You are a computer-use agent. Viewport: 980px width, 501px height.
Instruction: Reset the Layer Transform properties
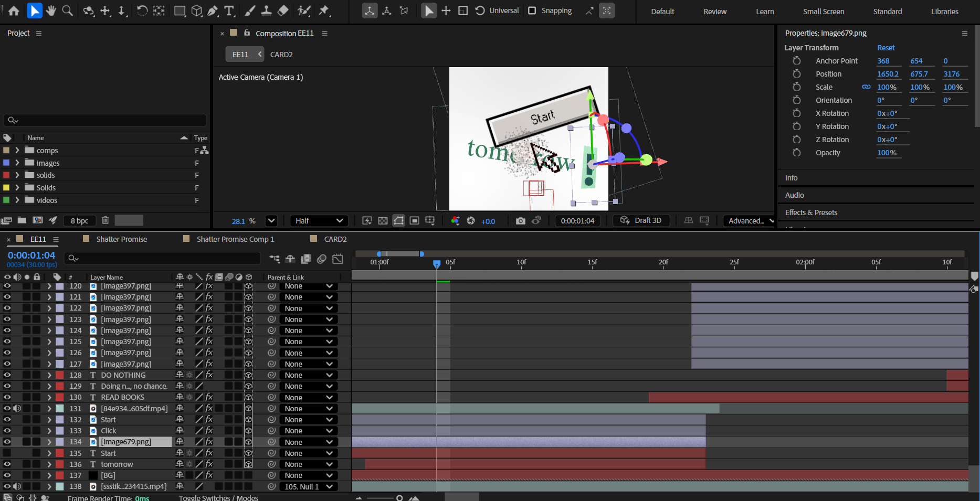pos(886,48)
